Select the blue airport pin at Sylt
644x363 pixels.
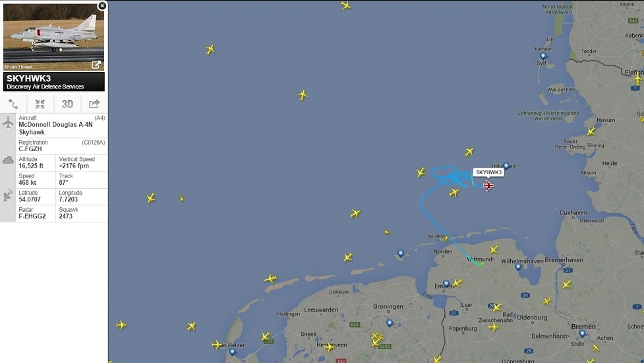543,56
